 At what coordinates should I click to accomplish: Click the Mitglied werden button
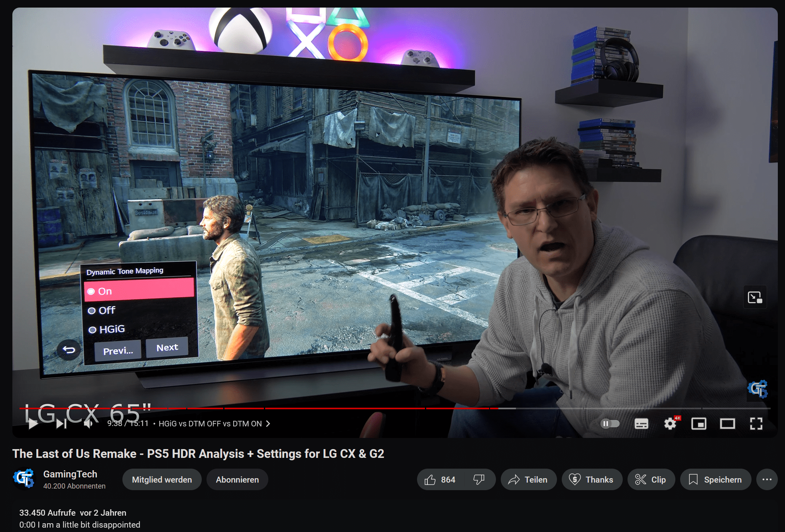coord(162,480)
